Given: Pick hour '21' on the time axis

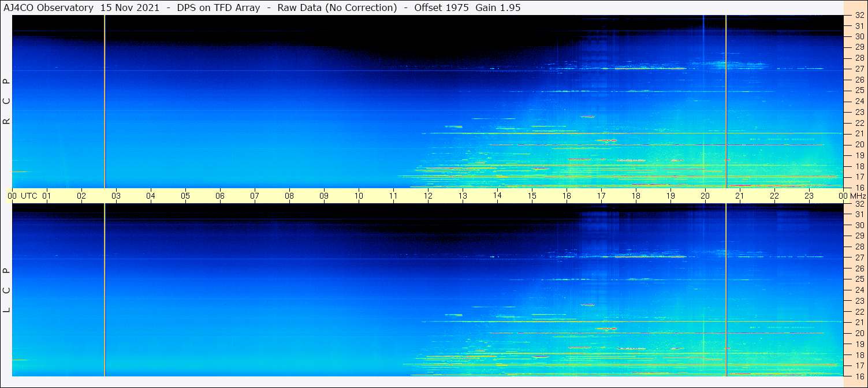Looking at the screenshot, I should pyautogui.click(x=740, y=196).
